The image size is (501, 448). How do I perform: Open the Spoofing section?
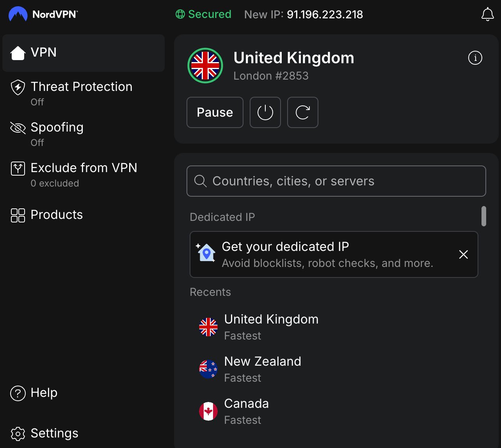[x=83, y=134]
